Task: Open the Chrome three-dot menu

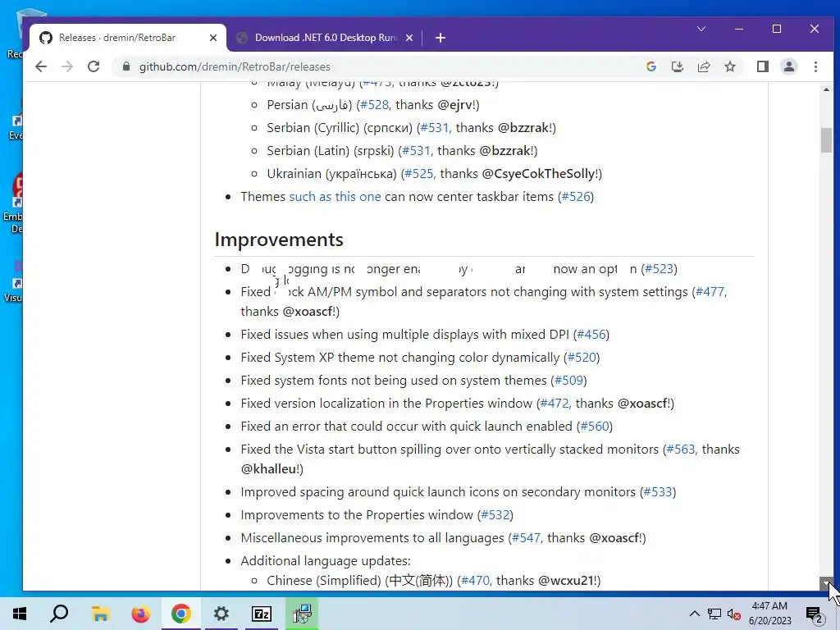Action: point(815,66)
